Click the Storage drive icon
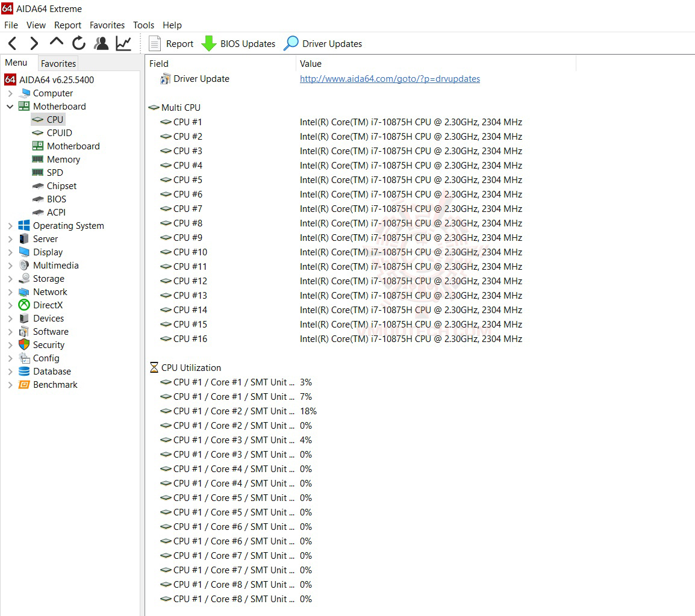This screenshot has height=616, width=695. [x=24, y=278]
